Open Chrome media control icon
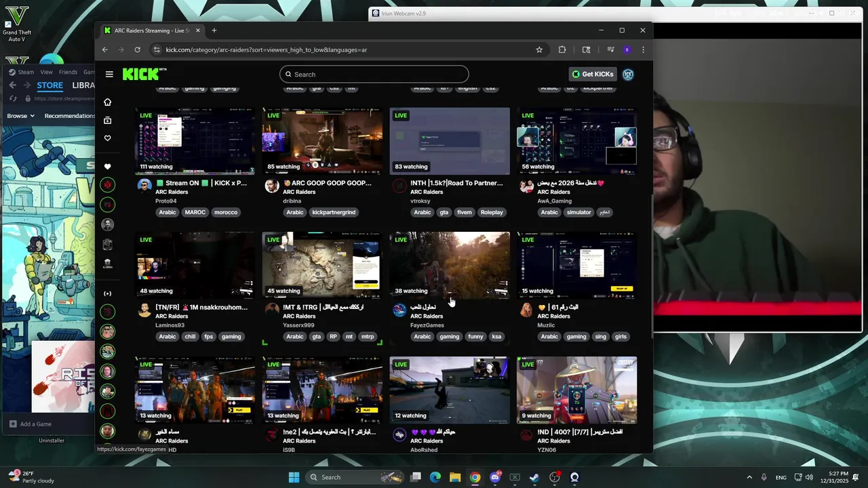This screenshot has width=868, height=488. click(x=610, y=49)
